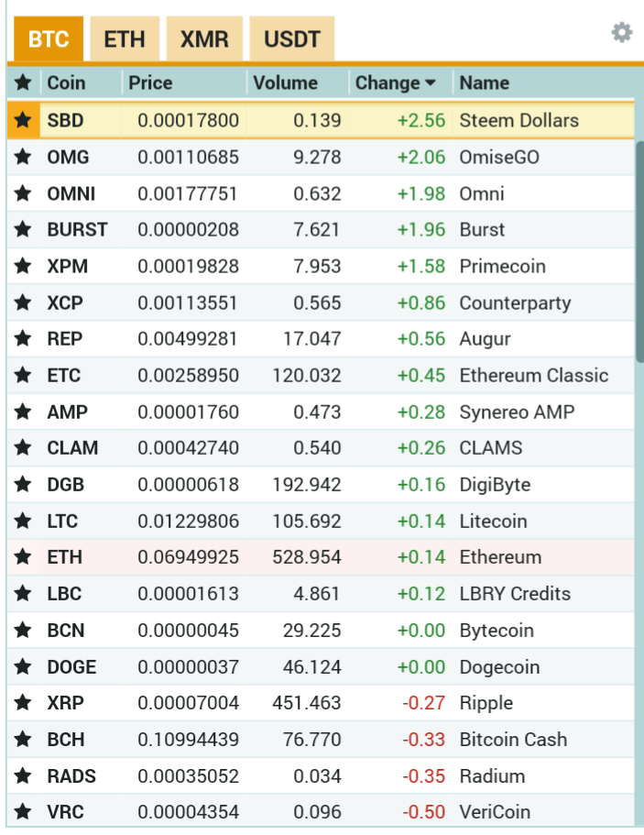Sort the table by Coin column
Image resolution: width=644 pixels, height=835 pixels.
(66, 82)
